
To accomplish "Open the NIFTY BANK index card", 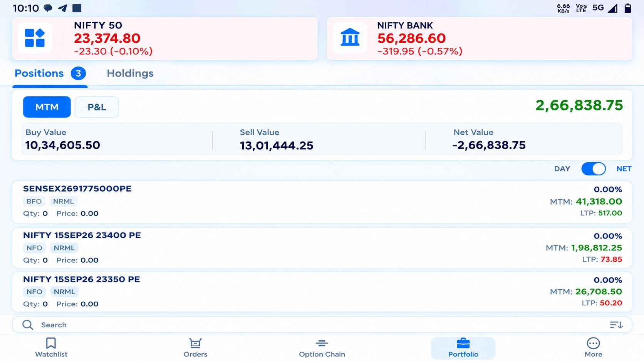I will 479,38.
